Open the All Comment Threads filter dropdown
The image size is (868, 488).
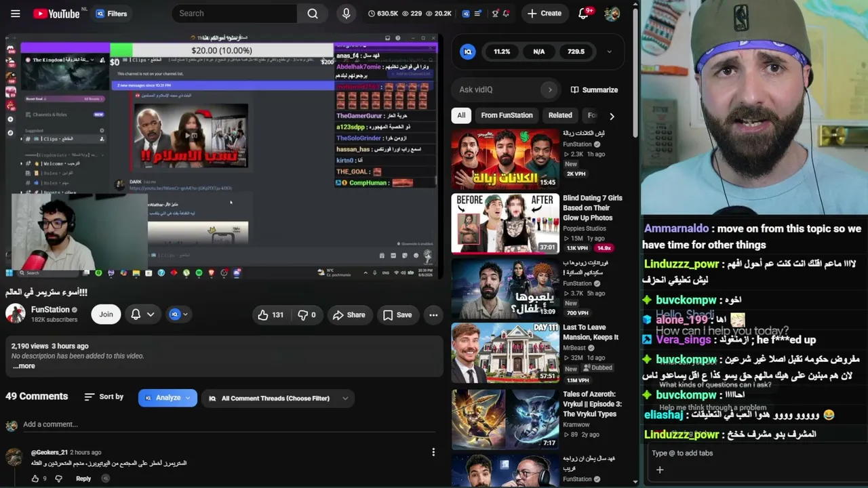tap(278, 399)
